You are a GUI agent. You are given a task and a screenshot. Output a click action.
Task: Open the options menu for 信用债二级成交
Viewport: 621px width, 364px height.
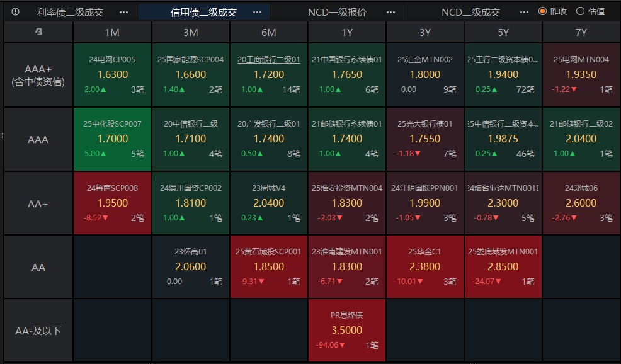257,12
